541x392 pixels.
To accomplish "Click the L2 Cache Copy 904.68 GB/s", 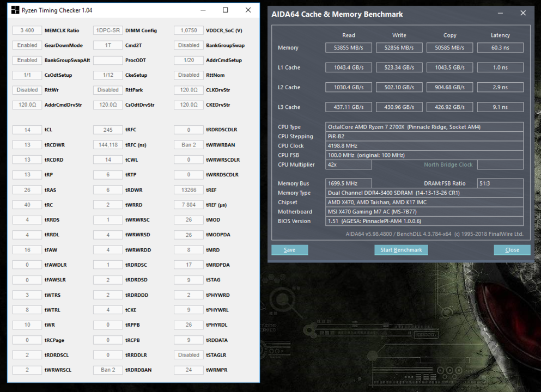I will coord(449,87).
